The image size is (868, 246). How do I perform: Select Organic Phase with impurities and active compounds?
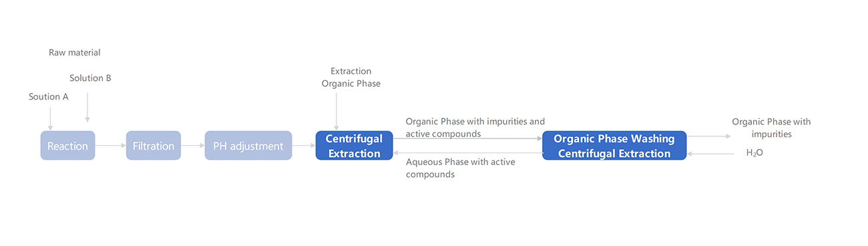point(475,128)
